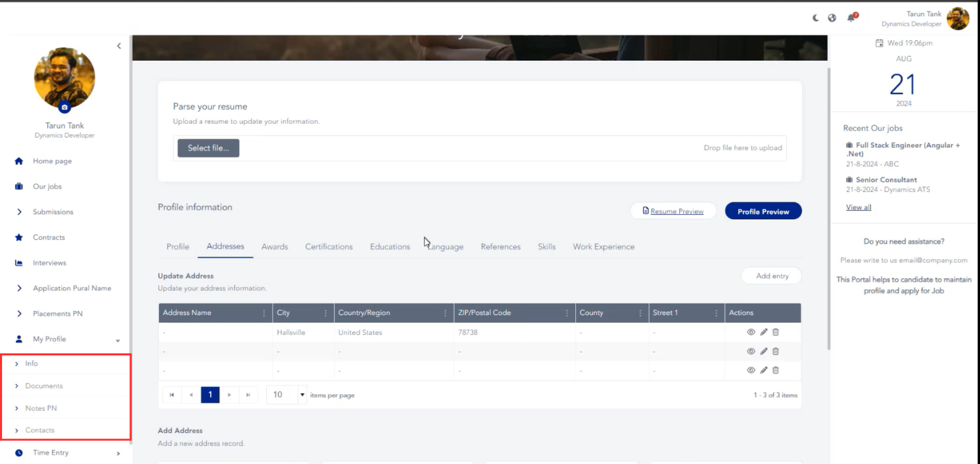Open Address Name column menu icon
The image size is (980, 464).
point(264,313)
